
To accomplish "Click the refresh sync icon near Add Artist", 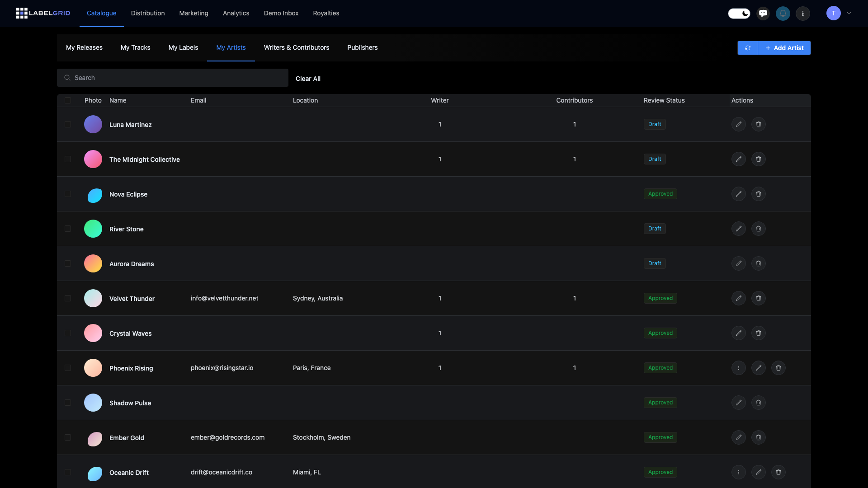I will coord(748,48).
